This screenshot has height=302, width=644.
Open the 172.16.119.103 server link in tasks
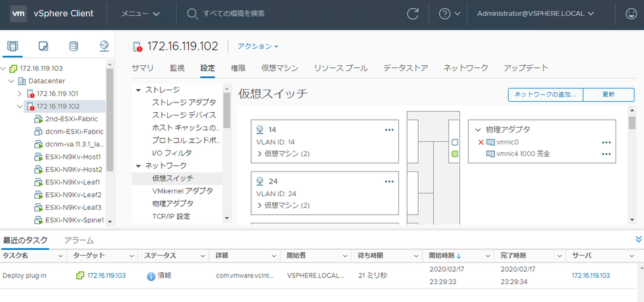tap(590, 276)
